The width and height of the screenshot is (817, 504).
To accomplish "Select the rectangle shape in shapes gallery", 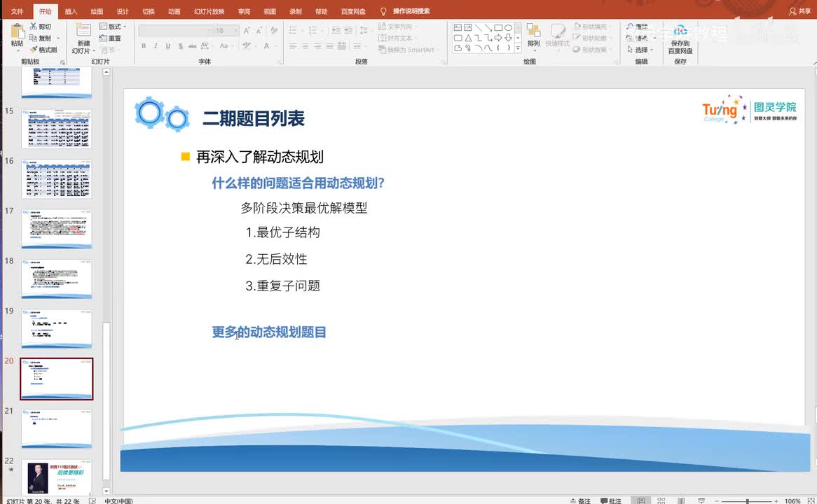I will click(498, 27).
